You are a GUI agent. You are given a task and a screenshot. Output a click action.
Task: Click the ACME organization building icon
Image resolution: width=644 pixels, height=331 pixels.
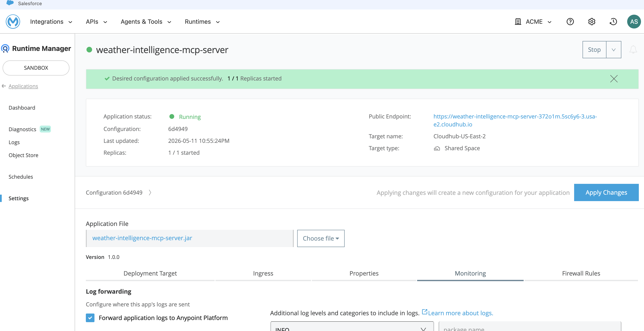[518, 22]
